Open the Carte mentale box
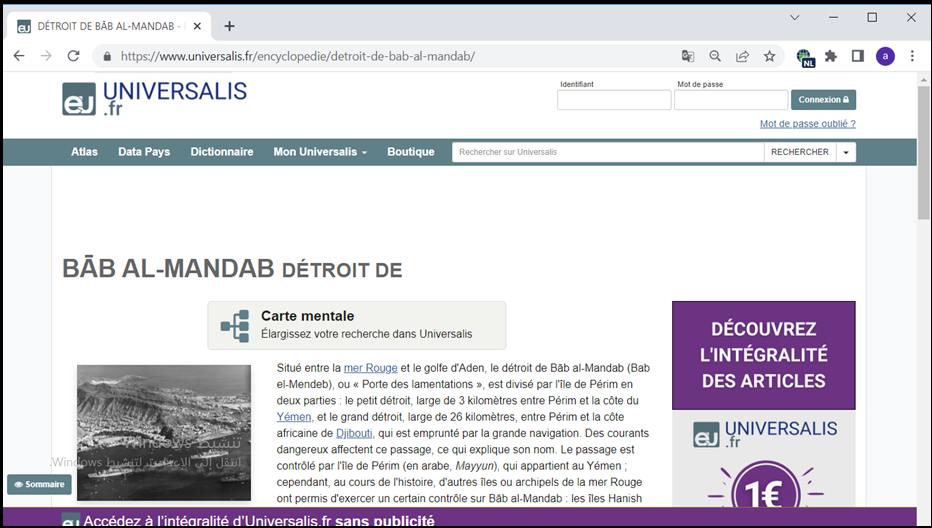Viewport: 932px width, 528px height. pyautogui.click(x=356, y=325)
